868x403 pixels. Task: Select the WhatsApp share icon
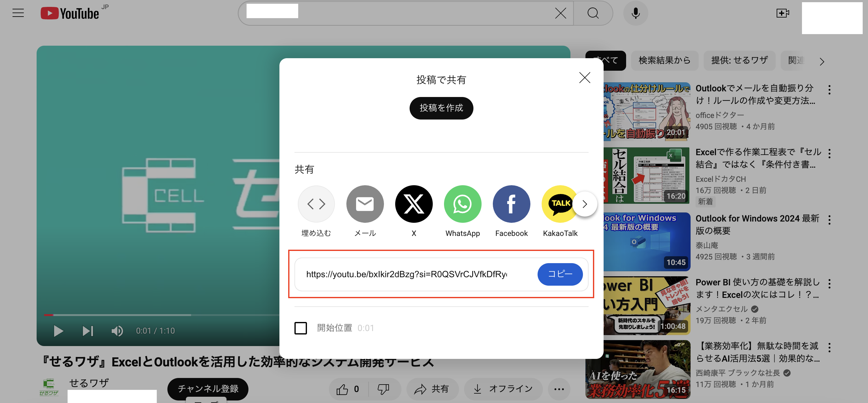pyautogui.click(x=462, y=204)
